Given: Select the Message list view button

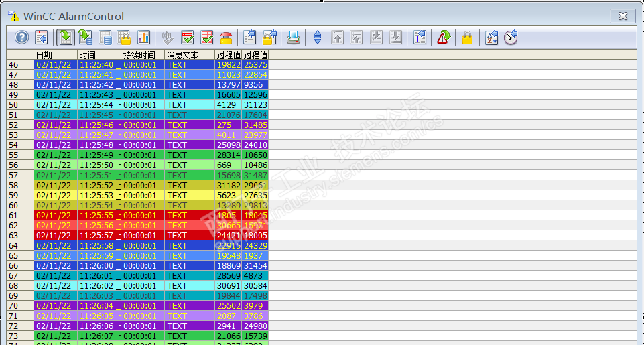Looking at the screenshot, I should point(65,38).
